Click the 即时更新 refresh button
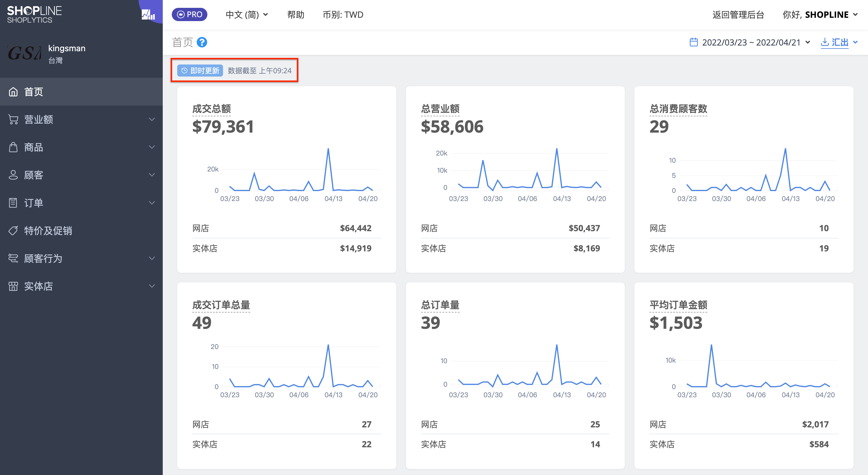 pos(200,71)
